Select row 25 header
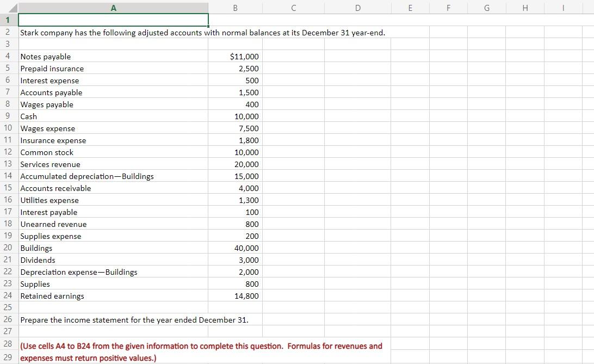The height and width of the screenshot is (364, 594). click(9, 307)
